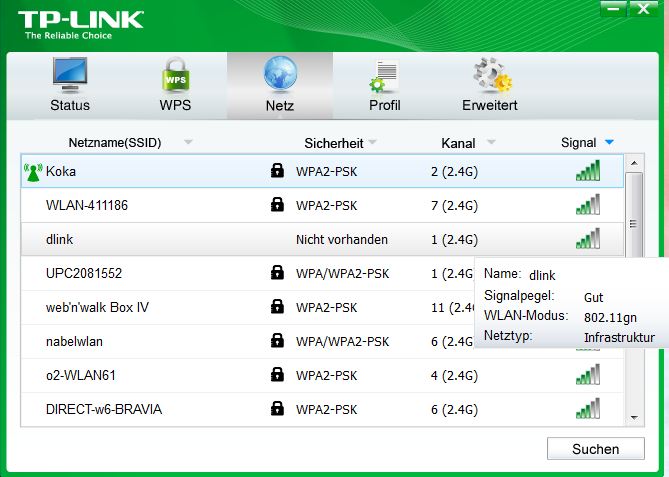The image size is (669, 477).
Task: Select the DIRECT-w6-BRAVIA network
Action: tap(322, 409)
